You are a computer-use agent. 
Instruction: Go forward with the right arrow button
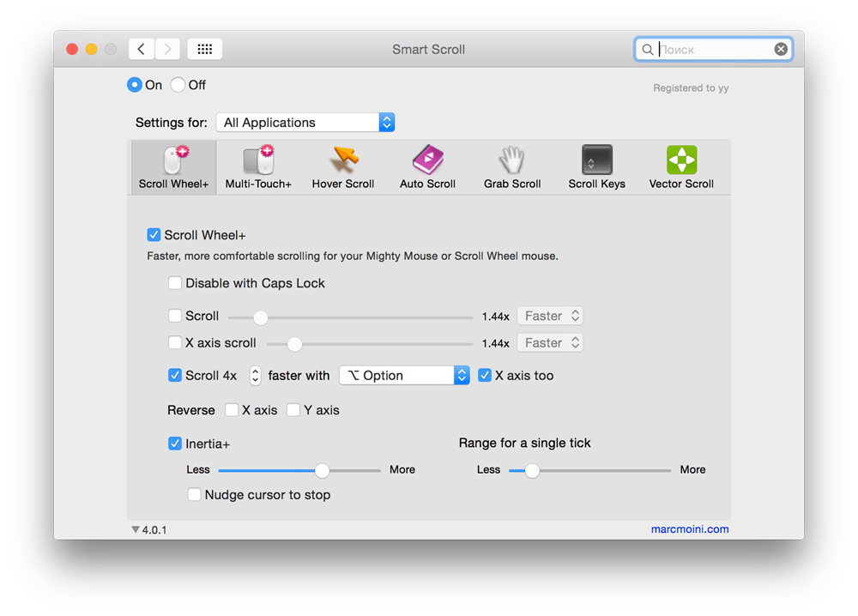click(167, 49)
